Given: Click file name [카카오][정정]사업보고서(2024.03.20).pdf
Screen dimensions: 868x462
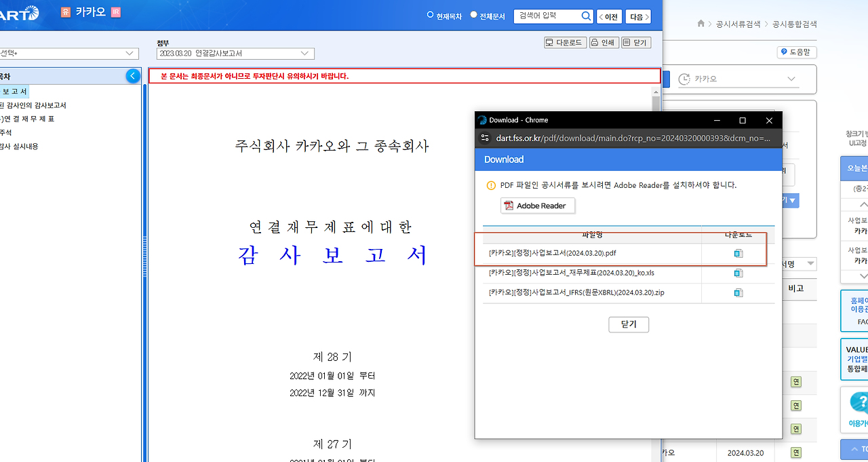Looking at the screenshot, I should click(552, 253).
